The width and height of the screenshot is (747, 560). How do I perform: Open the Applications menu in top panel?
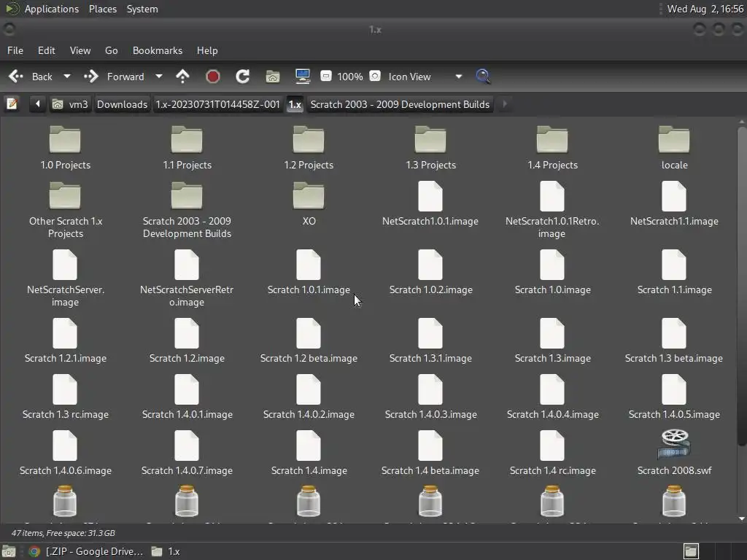click(52, 9)
